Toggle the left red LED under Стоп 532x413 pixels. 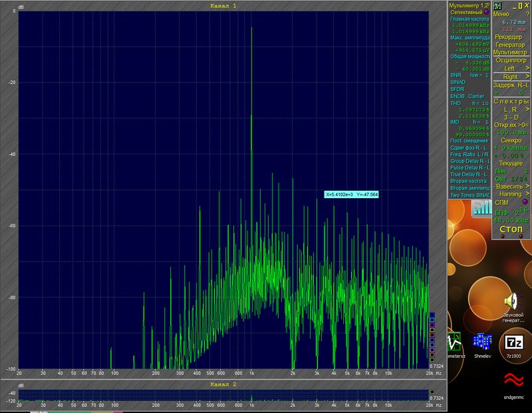click(x=503, y=236)
